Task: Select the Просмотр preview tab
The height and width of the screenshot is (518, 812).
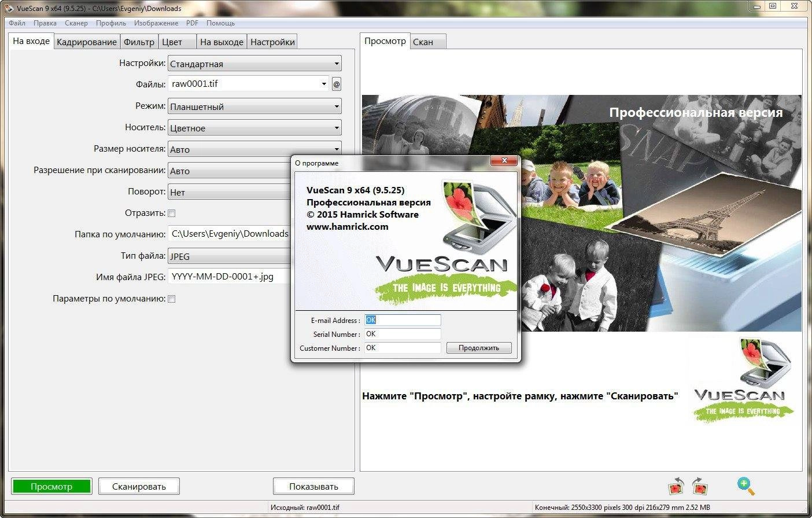Action: (385, 41)
